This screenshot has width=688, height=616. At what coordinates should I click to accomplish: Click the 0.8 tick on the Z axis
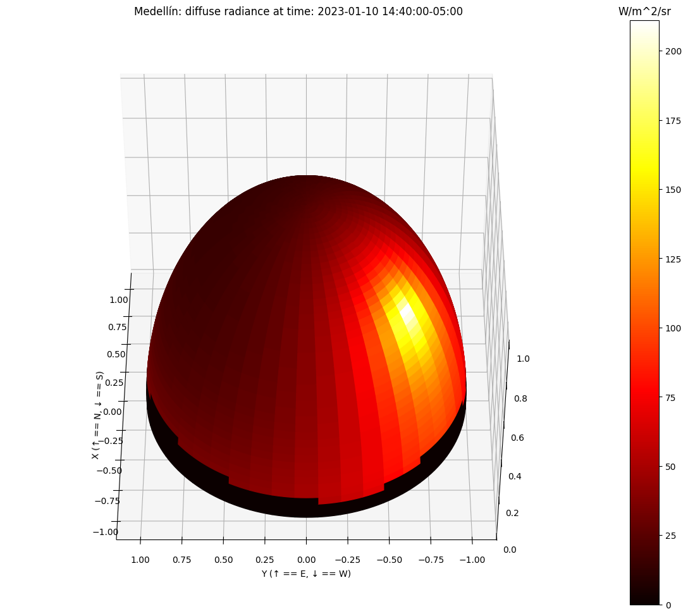521,398
